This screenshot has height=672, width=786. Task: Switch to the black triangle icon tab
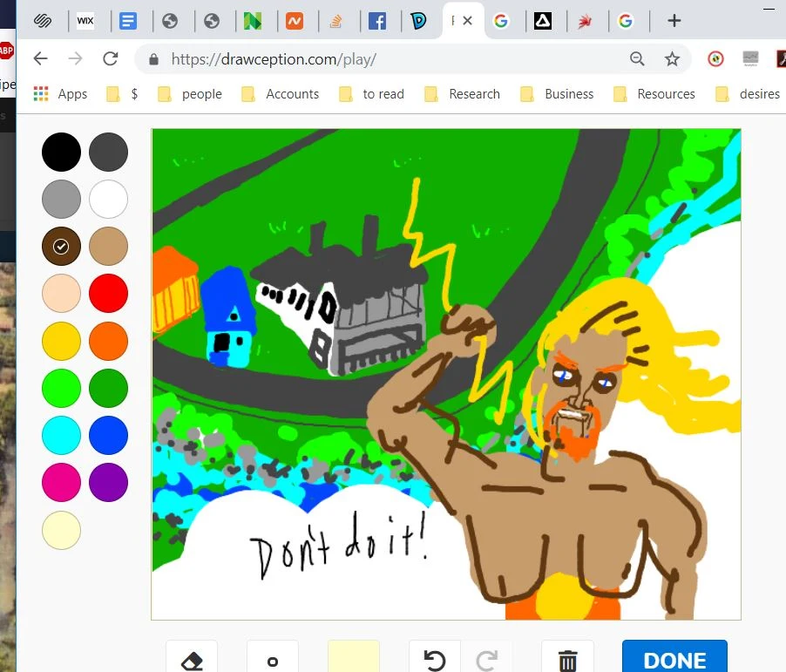(x=542, y=21)
